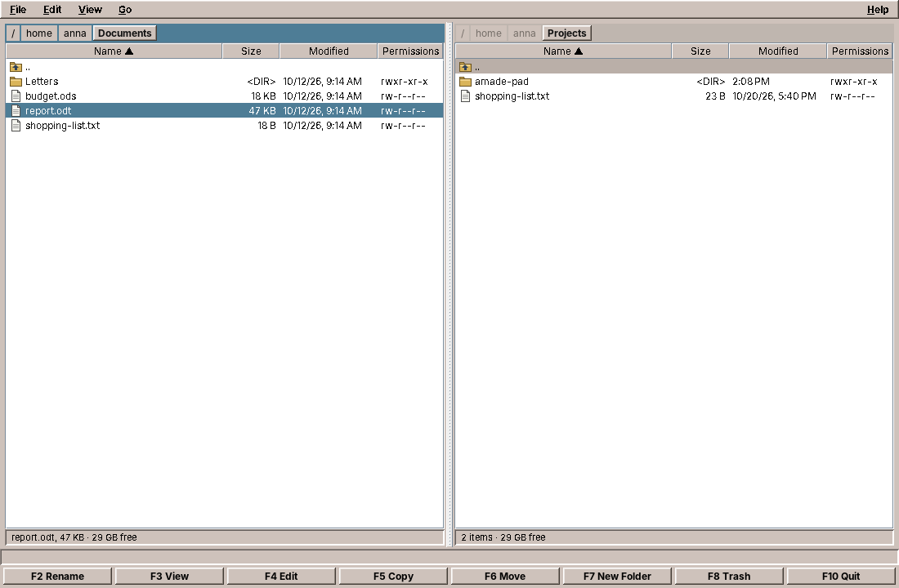Sort left pane by Name column

[x=114, y=51]
